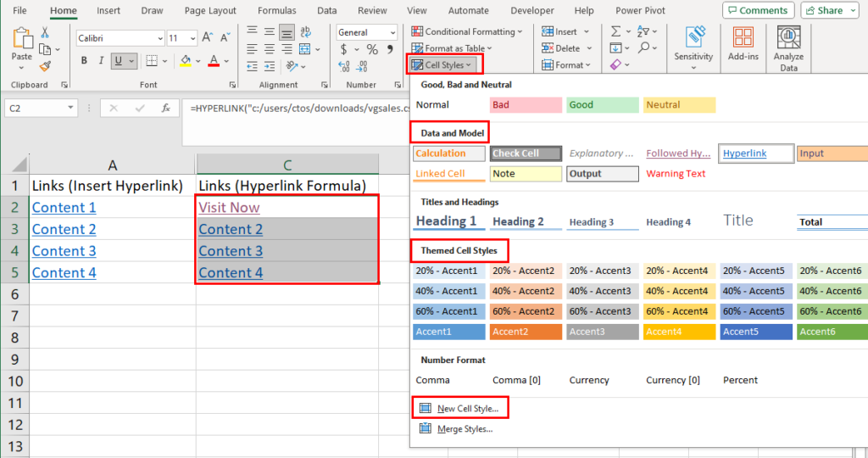Click the Copy icon

click(x=45, y=49)
